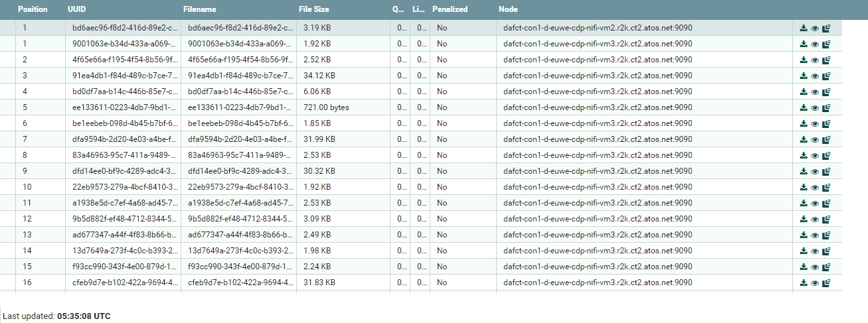This screenshot has height=323, width=868.
Task: Sort by the File Size column header
Action: click(315, 10)
